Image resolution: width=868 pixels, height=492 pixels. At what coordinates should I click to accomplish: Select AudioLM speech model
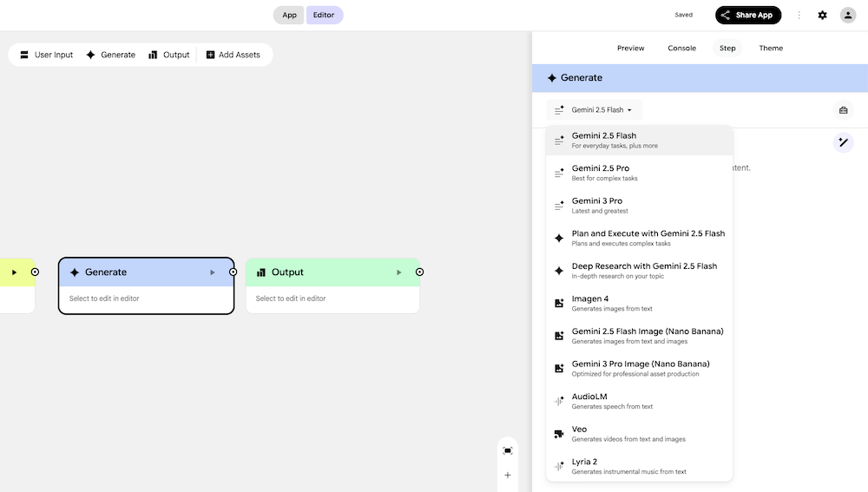(640, 401)
